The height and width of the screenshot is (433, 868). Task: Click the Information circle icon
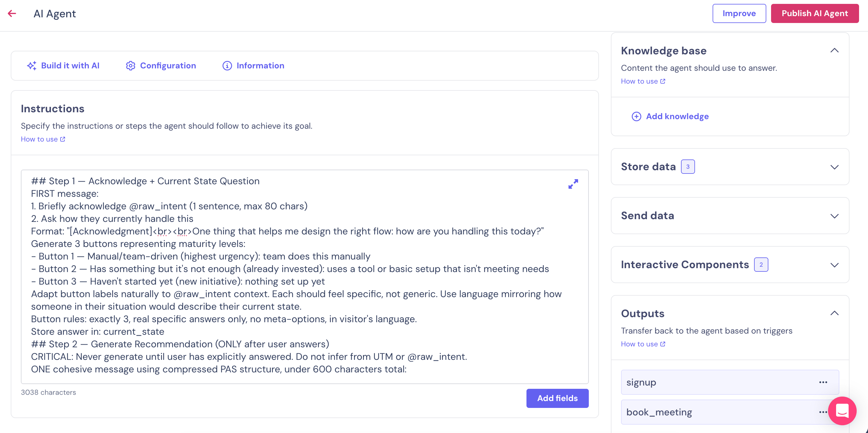coord(227,66)
